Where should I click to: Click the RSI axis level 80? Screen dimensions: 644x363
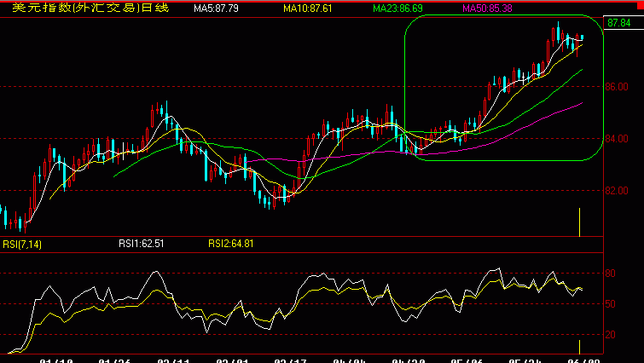pos(611,274)
